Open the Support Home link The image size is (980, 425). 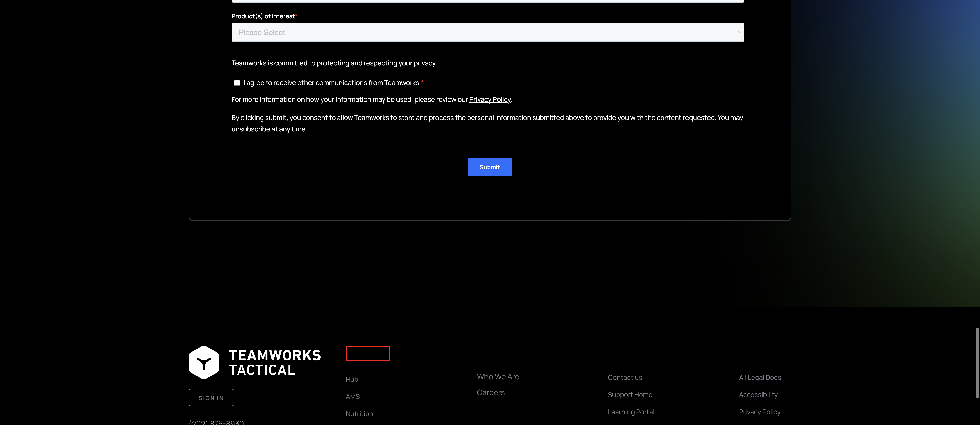pyautogui.click(x=630, y=395)
